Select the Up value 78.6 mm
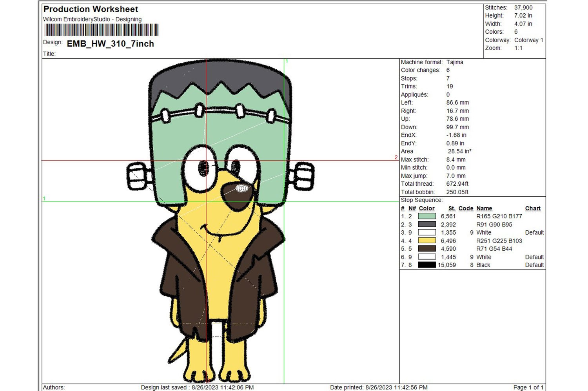This screenshot has height=391, width=588. (x=457, y=119)
